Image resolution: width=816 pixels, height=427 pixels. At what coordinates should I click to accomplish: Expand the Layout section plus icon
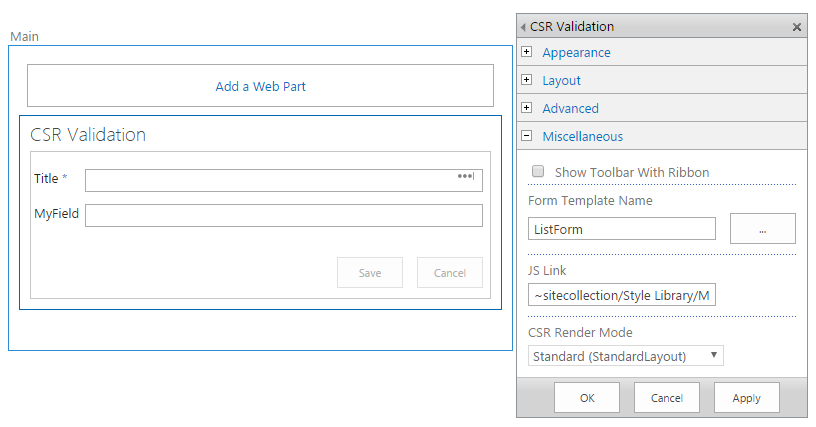click(x=527, y=80)
